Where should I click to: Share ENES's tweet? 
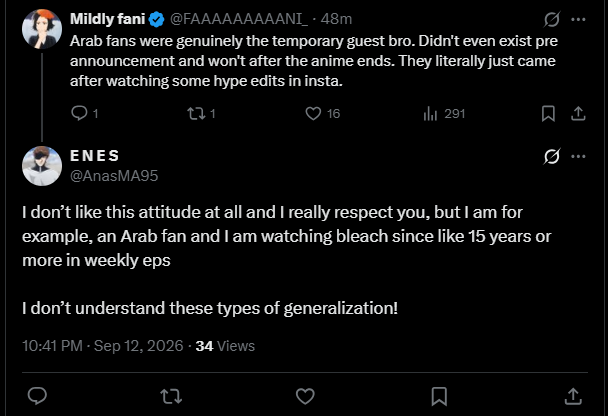coord(573,396)
